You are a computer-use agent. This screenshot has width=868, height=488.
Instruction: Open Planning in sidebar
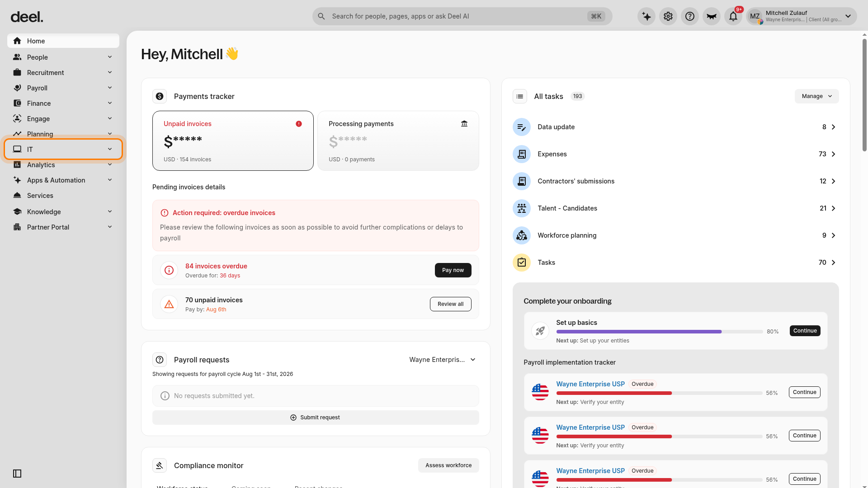[x=63, y=134]
